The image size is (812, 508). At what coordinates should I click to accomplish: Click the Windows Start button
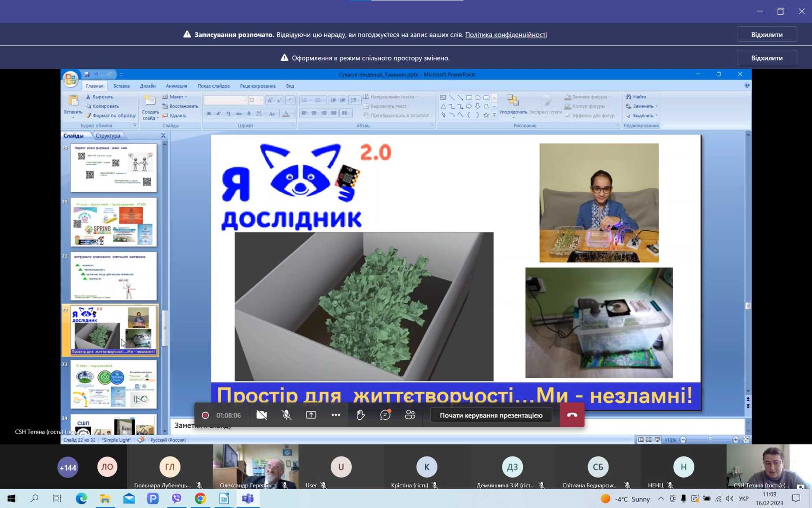(11, 498)
